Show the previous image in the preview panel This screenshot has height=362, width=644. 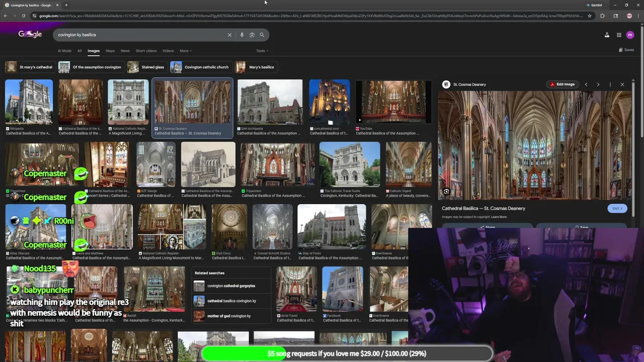(586, 84)
